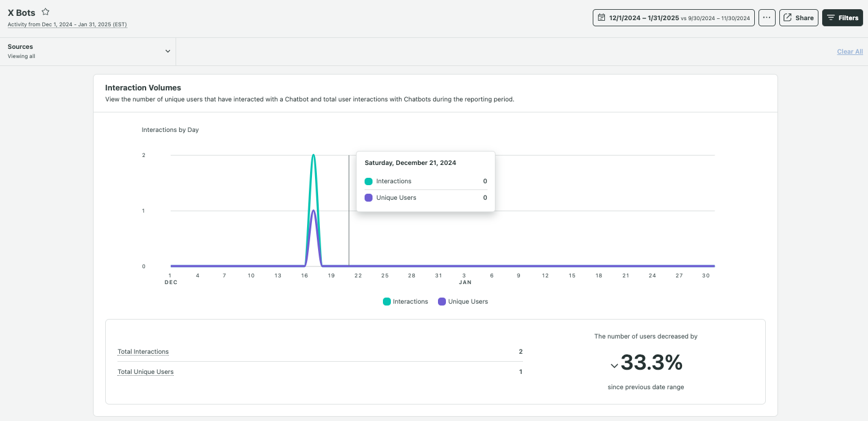Click the X Bots page title

pos(21,12)
